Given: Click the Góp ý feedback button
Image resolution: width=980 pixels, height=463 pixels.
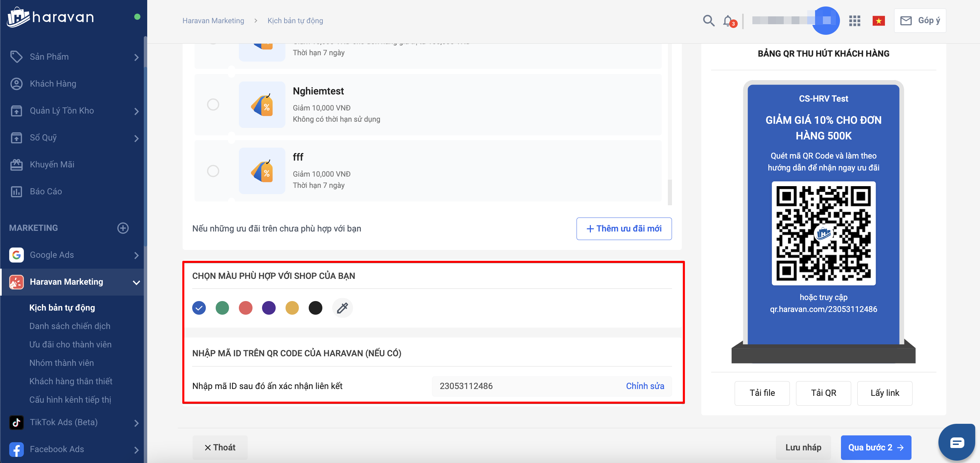Looking at the screenshot, I should click(919, 20).
